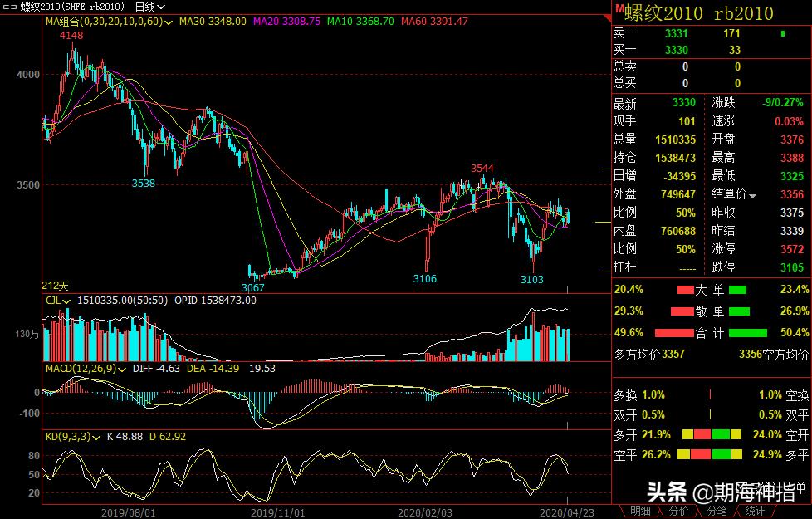
Task: Click the 外盘 value 749647
Action: point(677,194)
